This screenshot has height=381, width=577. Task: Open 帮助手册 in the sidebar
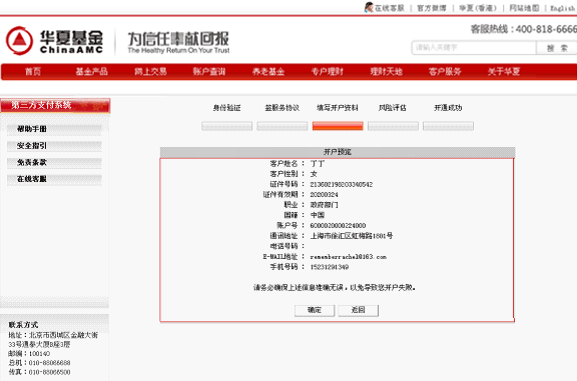pos(54,129)
